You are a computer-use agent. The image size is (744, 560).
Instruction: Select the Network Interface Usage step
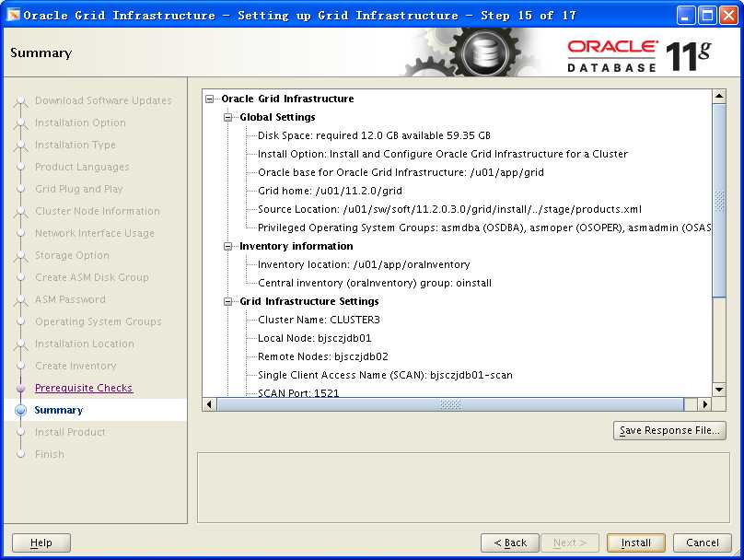[x=95, y=233]
